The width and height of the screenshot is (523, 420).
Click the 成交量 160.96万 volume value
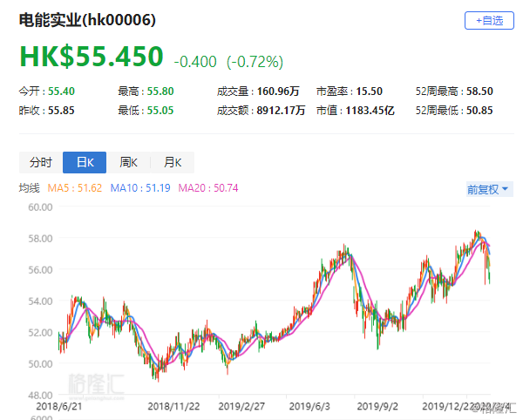point(258,91)
